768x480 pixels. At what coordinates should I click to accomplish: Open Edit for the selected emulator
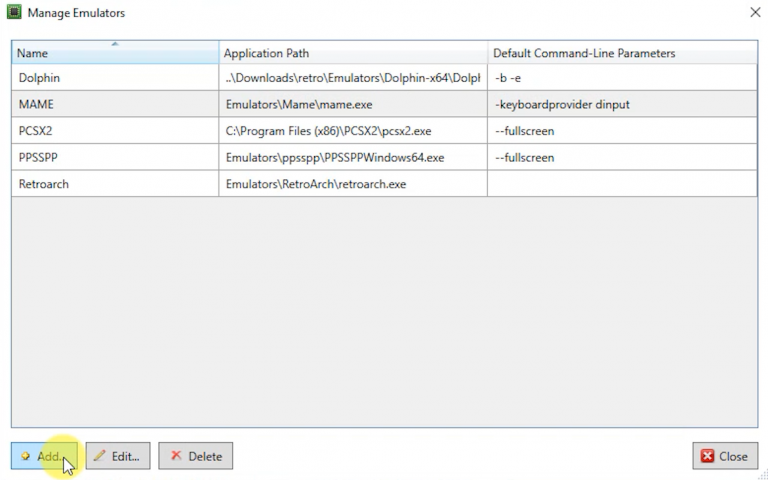pyautogui.click(x=118, y=456)
